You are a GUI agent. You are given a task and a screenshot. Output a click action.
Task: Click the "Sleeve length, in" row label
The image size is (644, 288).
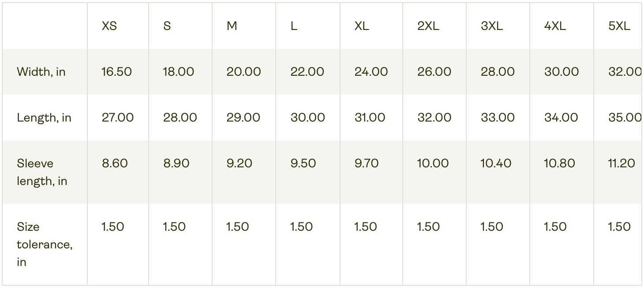point(42,172)
